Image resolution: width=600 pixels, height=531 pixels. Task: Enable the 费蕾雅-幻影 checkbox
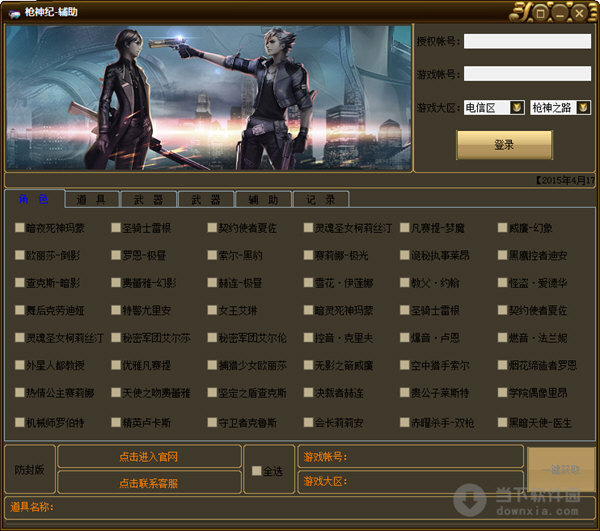pyautogui.click(x=116, y=283)
